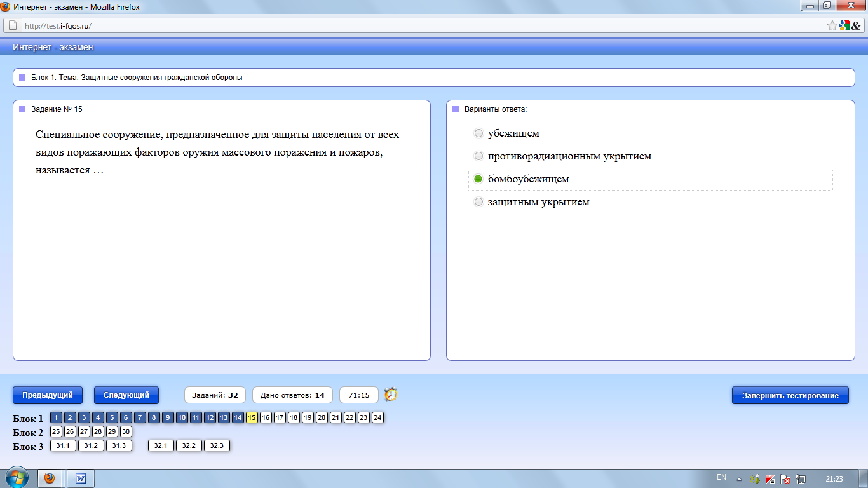
Task: Go to question 22
Action: click(x=349, y=417)
